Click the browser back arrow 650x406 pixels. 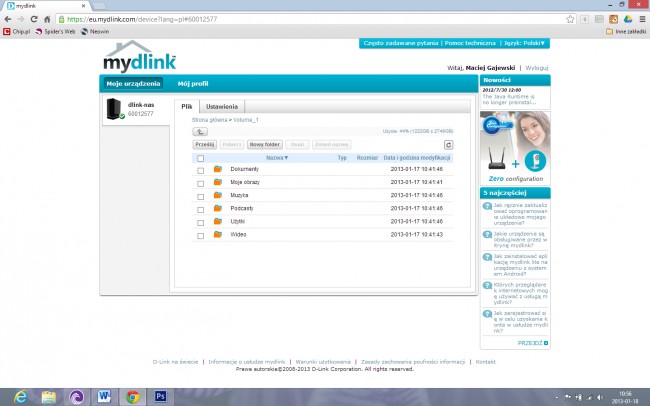8,19
